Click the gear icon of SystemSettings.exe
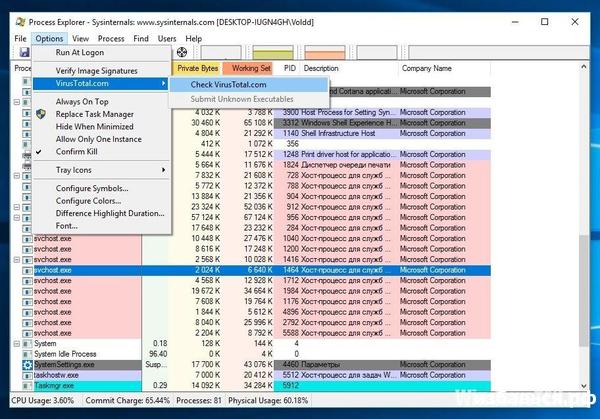 click(x=27, y=365)
